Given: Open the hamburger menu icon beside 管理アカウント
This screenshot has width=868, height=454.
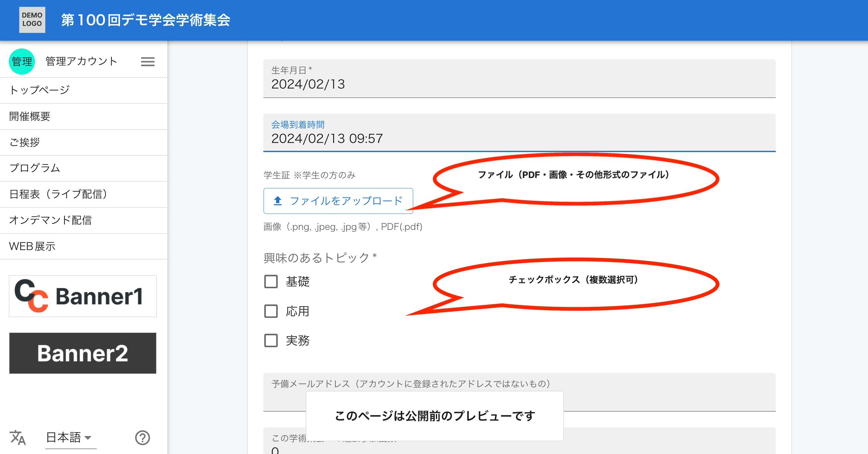Looking at the screenshot, I should coord(148,62).
